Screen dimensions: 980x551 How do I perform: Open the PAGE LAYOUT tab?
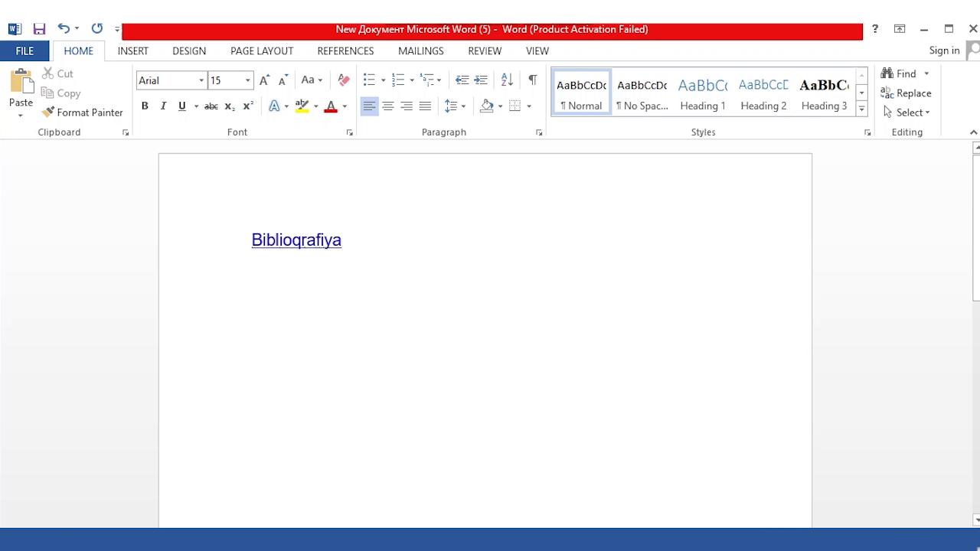[x=262, y=51]
